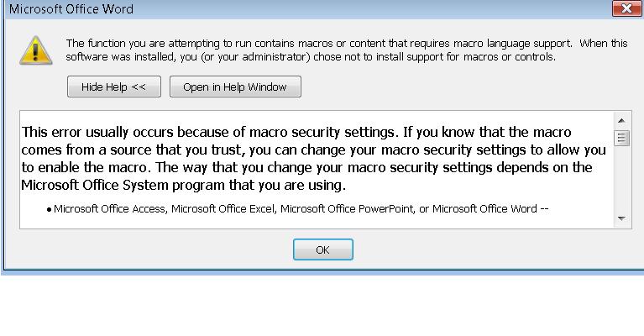Select 'Microsoft Office Access' in bullet list
Image resolution: width=644 pixels, height=336 pixels.
[110, 208]
